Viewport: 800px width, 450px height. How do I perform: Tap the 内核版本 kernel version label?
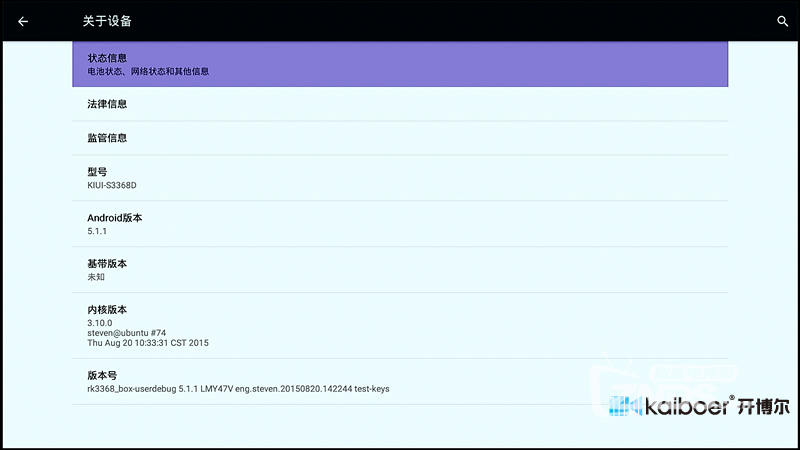point(107,310)
